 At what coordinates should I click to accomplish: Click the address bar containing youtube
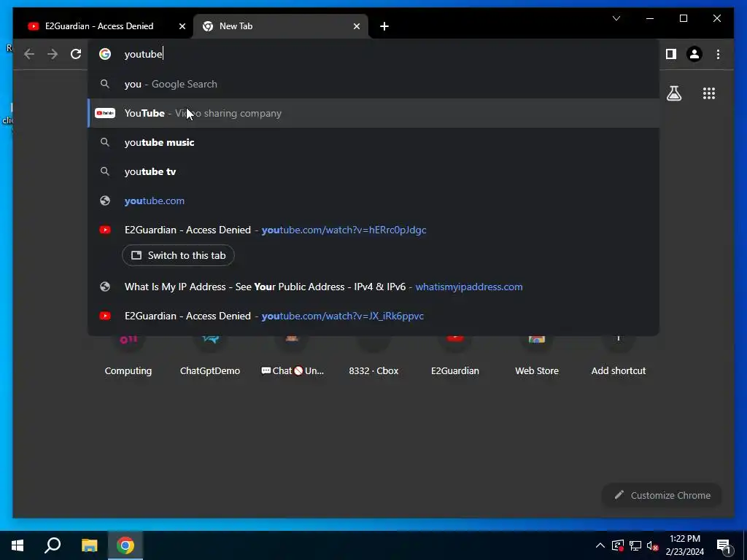[374, 54]
